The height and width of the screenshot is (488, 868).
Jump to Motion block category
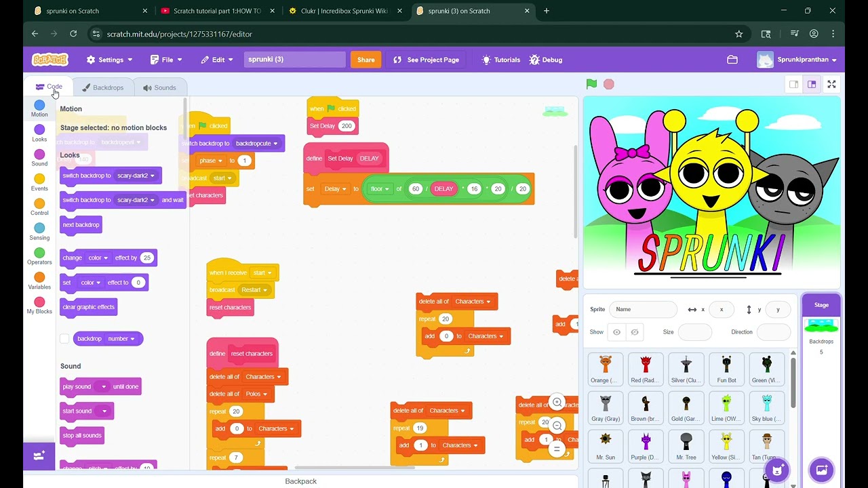[39, 108]
